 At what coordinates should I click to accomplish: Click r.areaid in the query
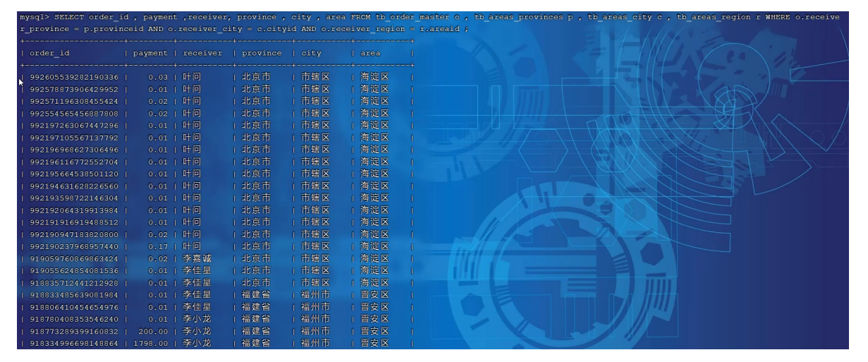click(x=441, y=29)
